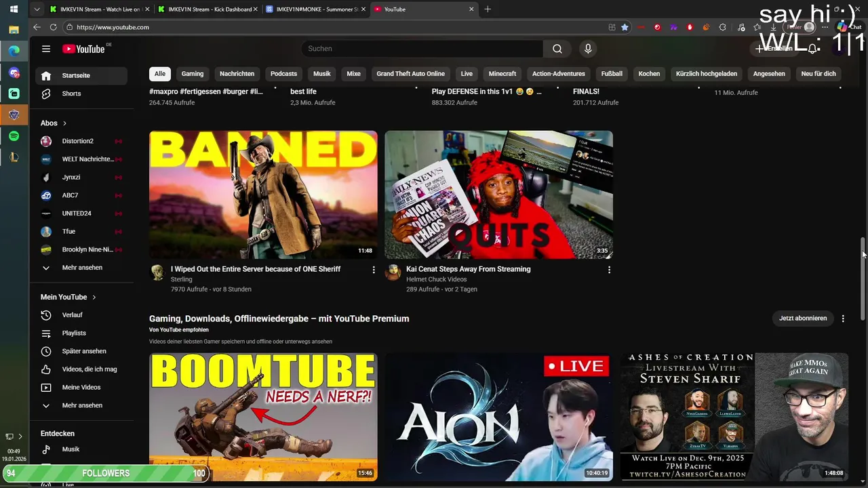Image resolution: width=868 pixels, height=488 pixels.
Task: Click Sterling channel avatar
Action: coord(157,272)
